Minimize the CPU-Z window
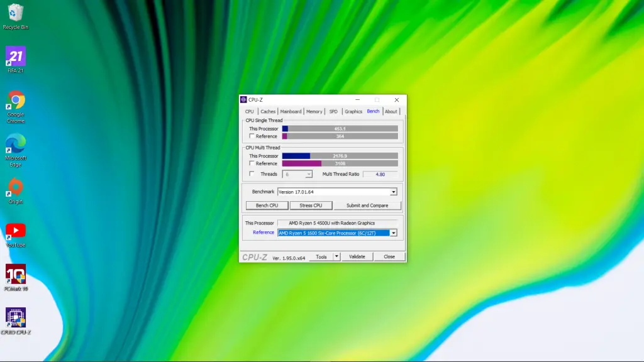This screenshot has width=644, height=362. click(357, 100)
